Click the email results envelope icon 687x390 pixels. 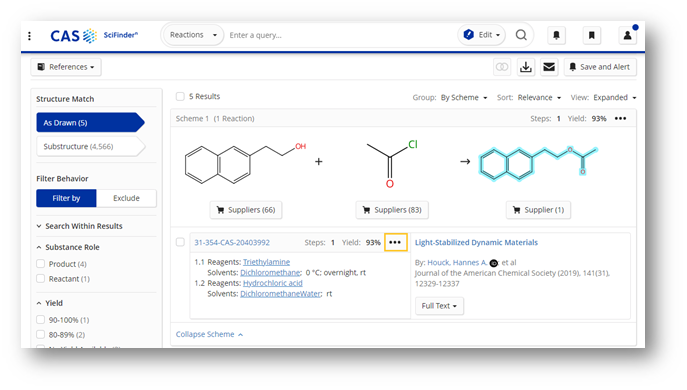pyautogui.click(x=549, y=67)
